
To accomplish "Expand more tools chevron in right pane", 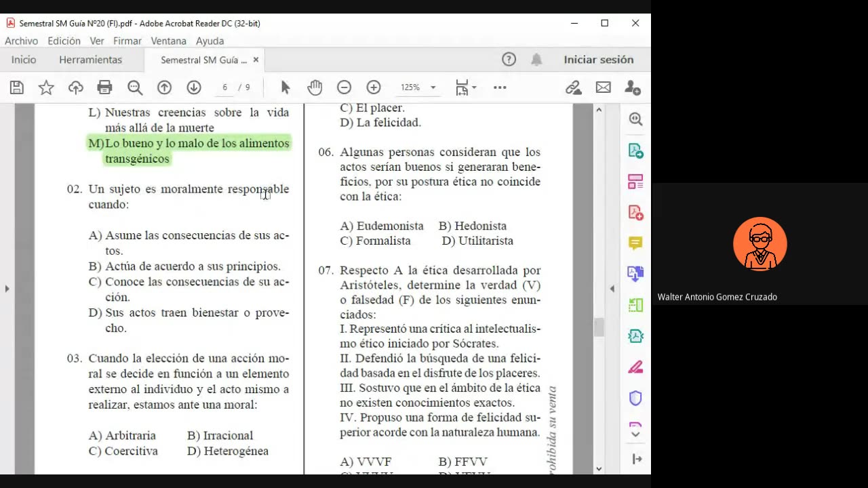I will 635,434.
